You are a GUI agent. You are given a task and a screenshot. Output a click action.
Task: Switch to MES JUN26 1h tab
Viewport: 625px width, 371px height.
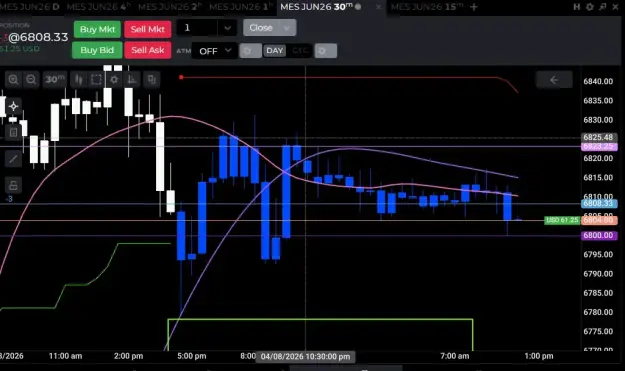(x=241, y=7)
